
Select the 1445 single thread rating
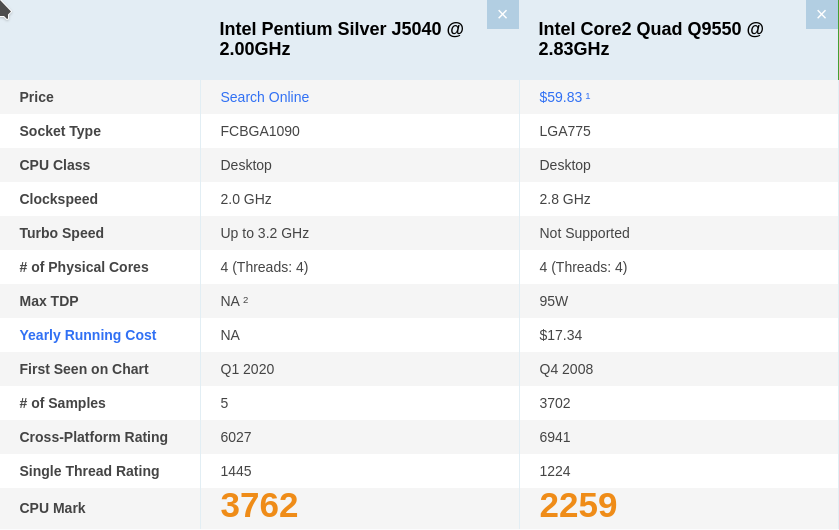coord(236,471)
